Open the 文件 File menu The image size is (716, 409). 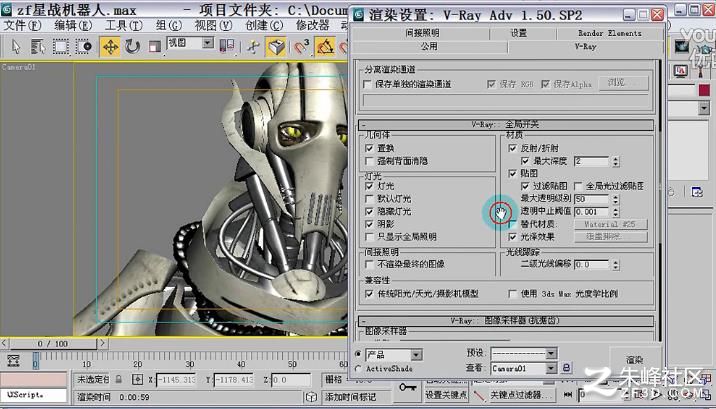22,25
